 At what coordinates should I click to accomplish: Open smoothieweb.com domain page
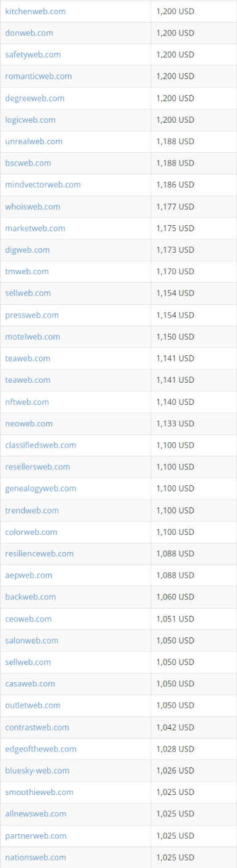39,792
